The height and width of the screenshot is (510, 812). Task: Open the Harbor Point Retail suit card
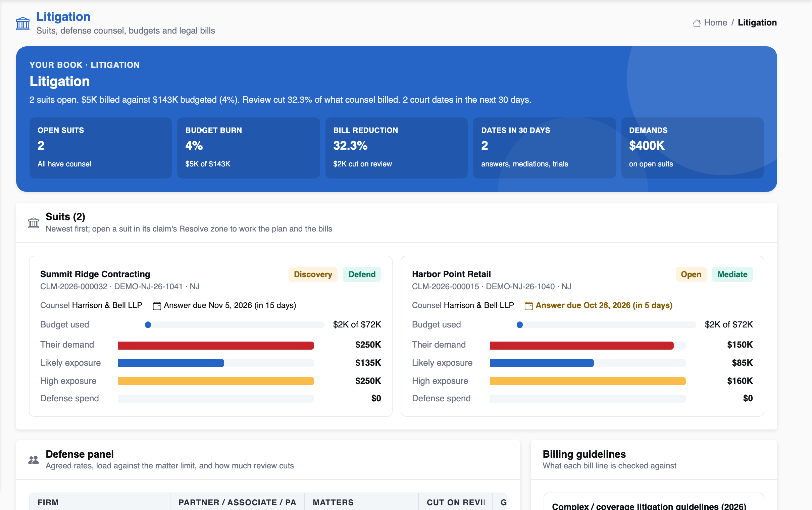[582, 336]
